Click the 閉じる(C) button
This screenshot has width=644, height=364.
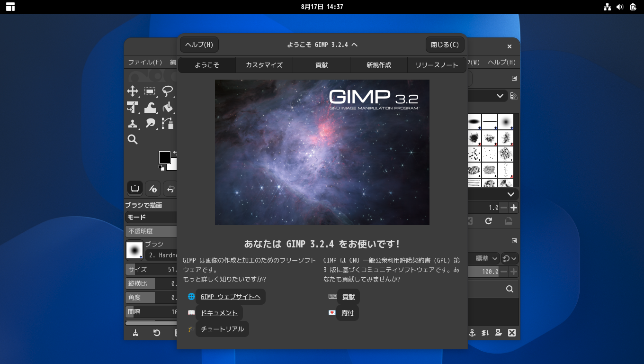(x=445, y=45)
